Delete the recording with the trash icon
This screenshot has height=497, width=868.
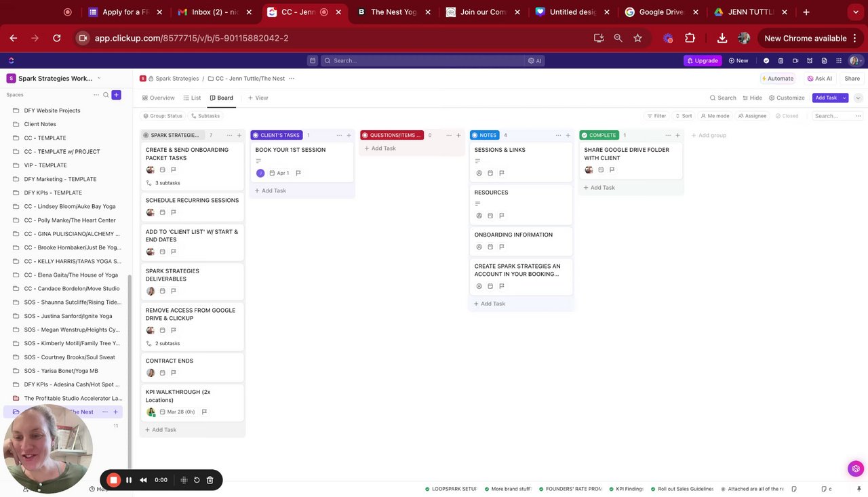[x=210, y=480]
